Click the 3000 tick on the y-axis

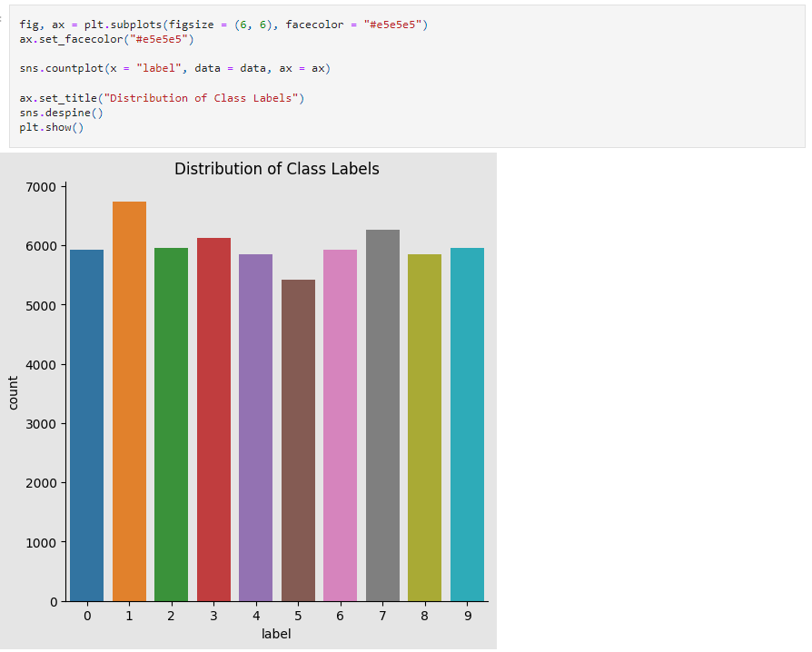(x=42, y=424)
